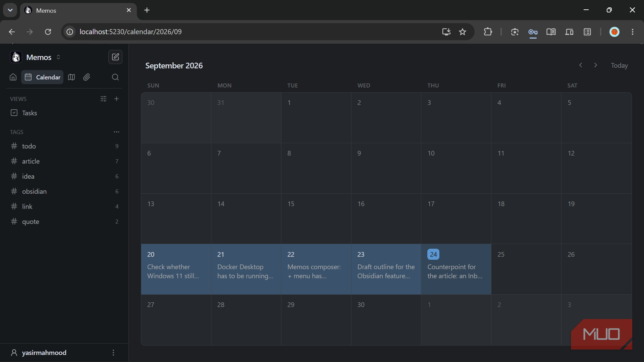
Task: Open the browser side panel icon
Action: pyautogui.click(x=587, y=32)
